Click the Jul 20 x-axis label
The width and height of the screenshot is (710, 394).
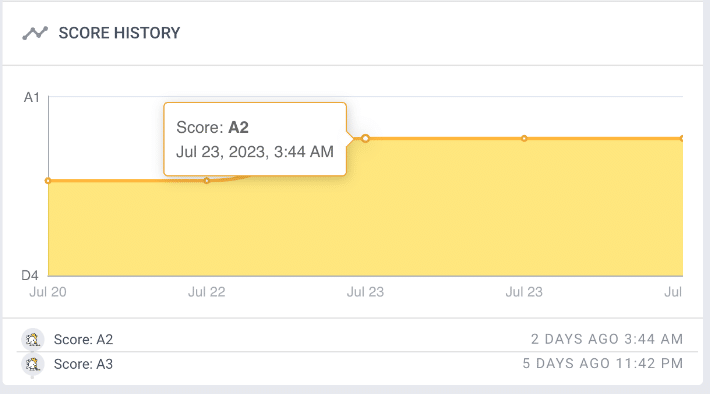click(48, 292)
